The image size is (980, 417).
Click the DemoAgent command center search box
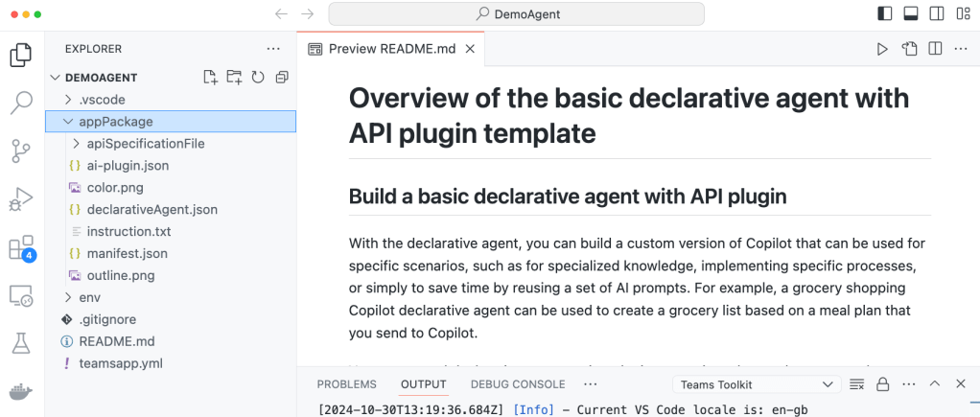pyautogui.click(x=517, y=13)
